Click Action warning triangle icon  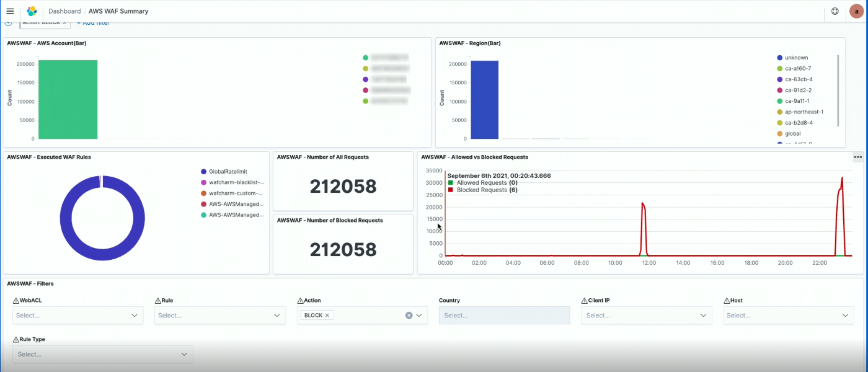[300, 301]
